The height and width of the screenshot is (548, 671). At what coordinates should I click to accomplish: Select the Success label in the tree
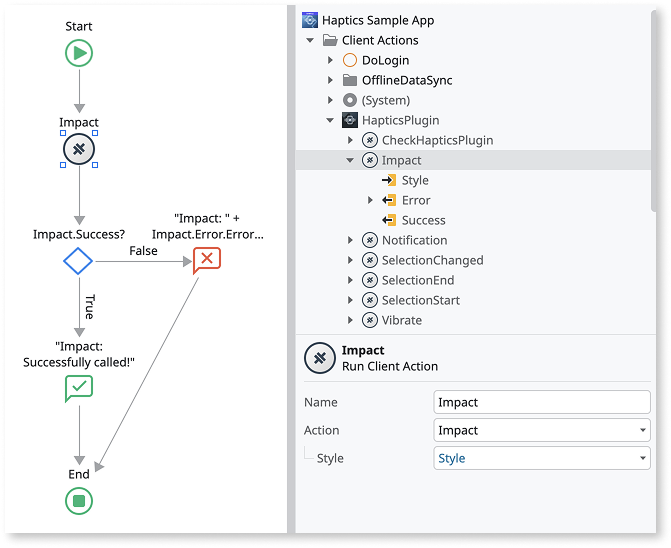tap(423, 220)
